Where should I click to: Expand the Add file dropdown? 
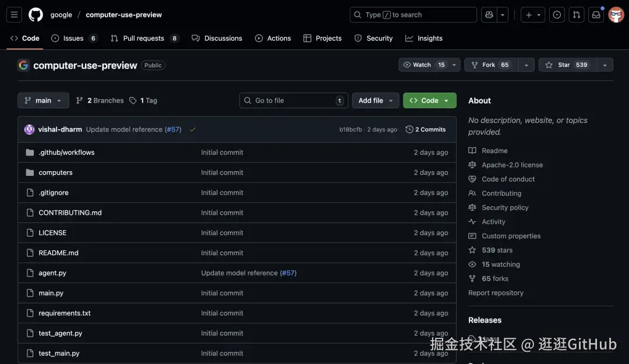point(376,101)
